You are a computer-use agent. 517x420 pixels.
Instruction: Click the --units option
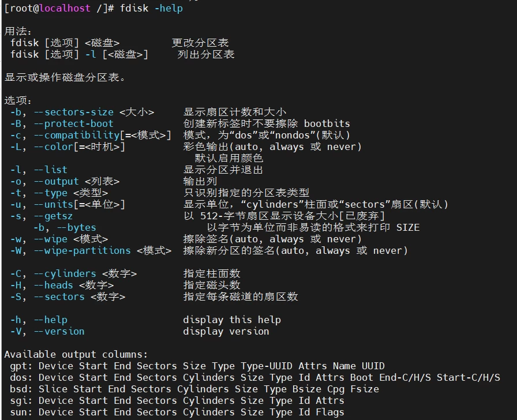(54, 204)
